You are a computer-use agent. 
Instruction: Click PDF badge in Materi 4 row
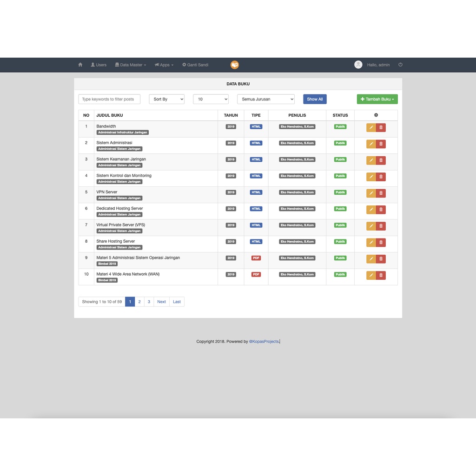click(x=256, y=274)
